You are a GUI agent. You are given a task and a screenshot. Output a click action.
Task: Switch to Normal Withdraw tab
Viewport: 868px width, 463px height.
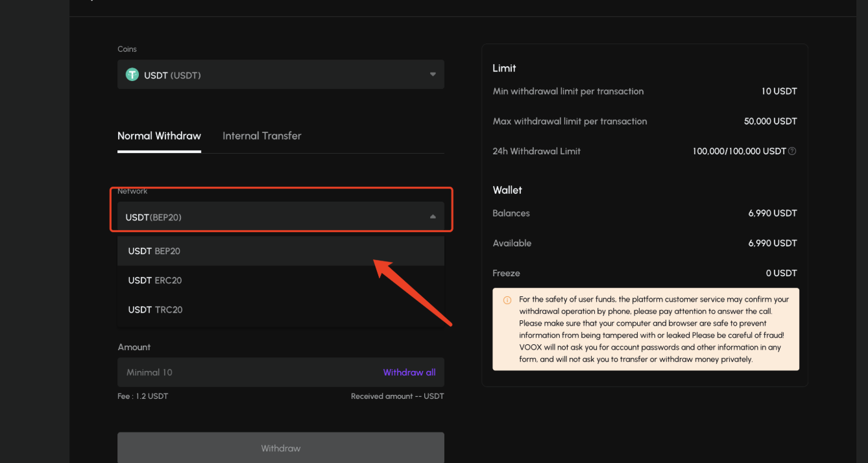coord(159,136)
